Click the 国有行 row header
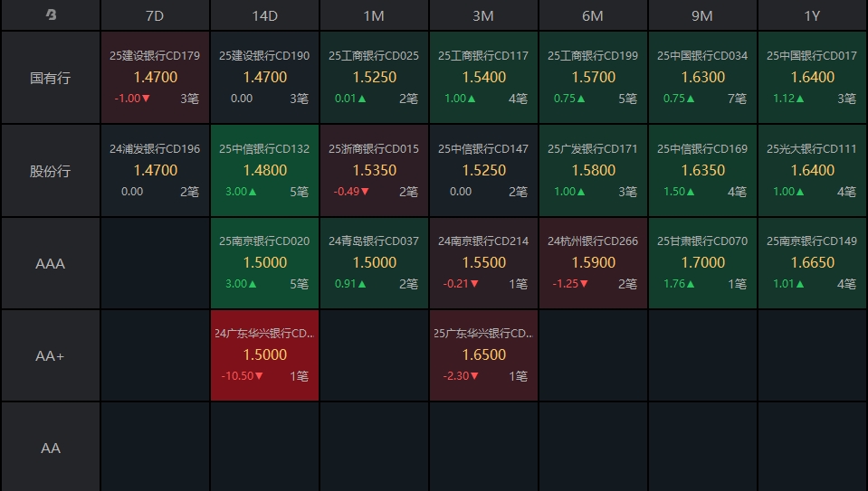 click(x=51, y=78)
